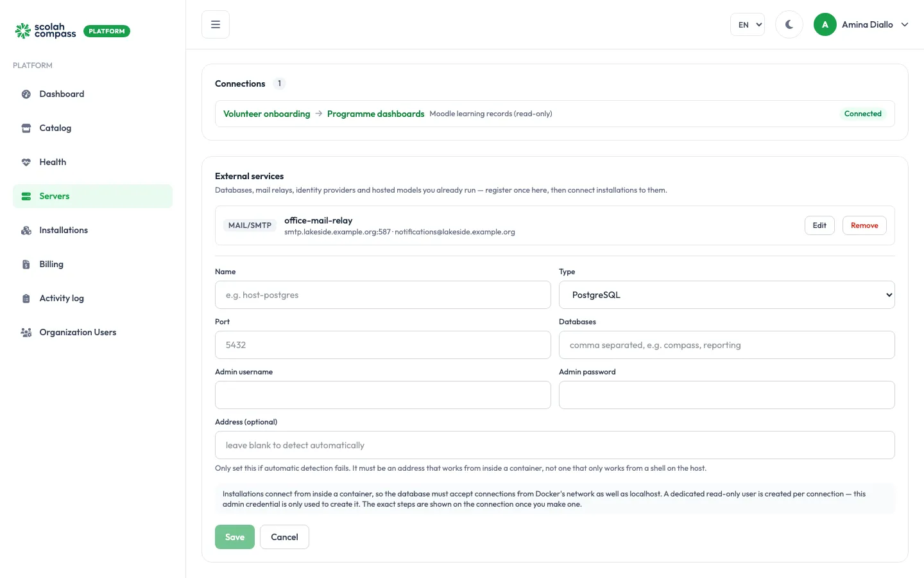The height and width of the screenshot is (578, 924).
Task: Open Dashboard in the sidebar
Action: tap(92, 94)
